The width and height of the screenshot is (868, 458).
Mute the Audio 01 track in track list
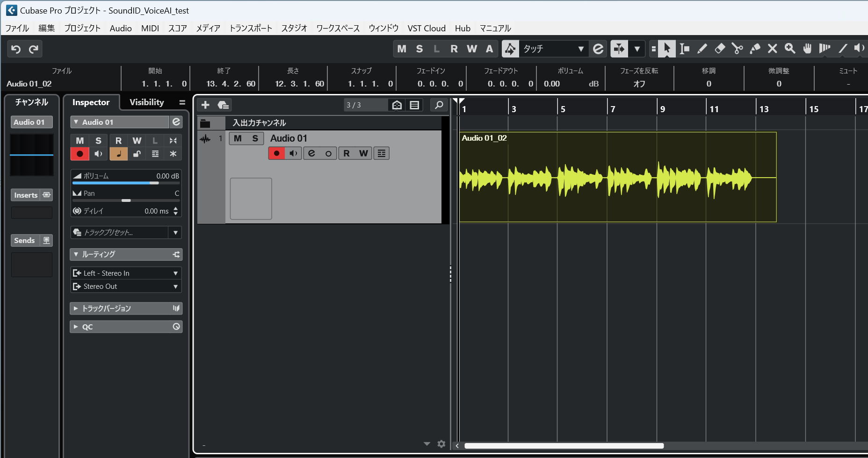coord(238,138)
